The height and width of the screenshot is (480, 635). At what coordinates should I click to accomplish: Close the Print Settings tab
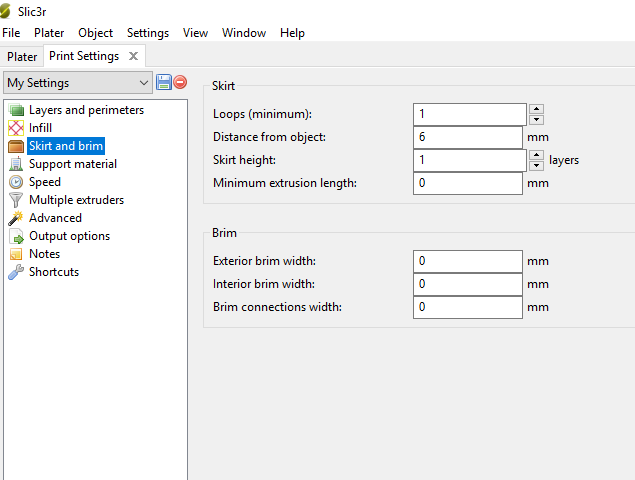click(133, 56)
